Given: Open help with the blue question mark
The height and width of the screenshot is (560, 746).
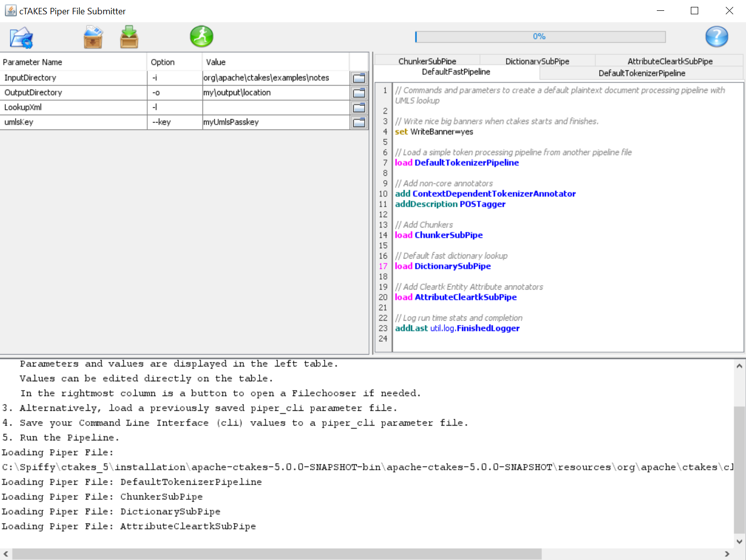Looking at the screenshot, I should pos(716,36).
